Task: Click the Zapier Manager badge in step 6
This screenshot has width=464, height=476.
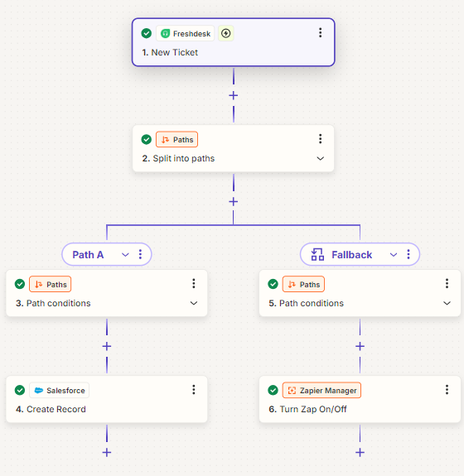Action: 321,391
